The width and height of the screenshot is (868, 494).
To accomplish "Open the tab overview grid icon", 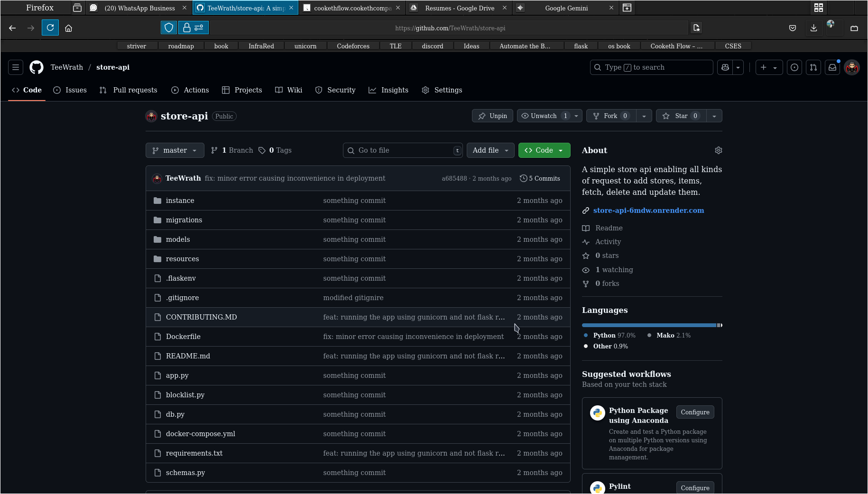I will coord(819,8).
